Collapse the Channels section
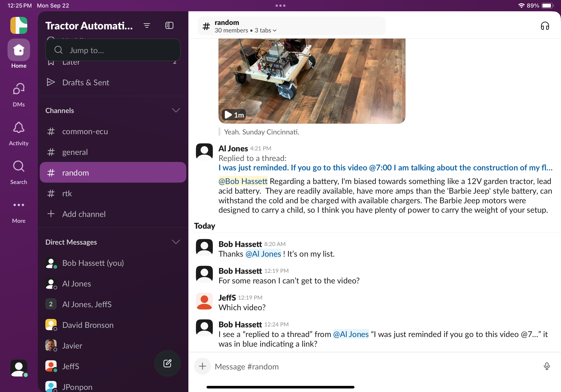Viewport: 561px width, 392px height. pos(176,110)
